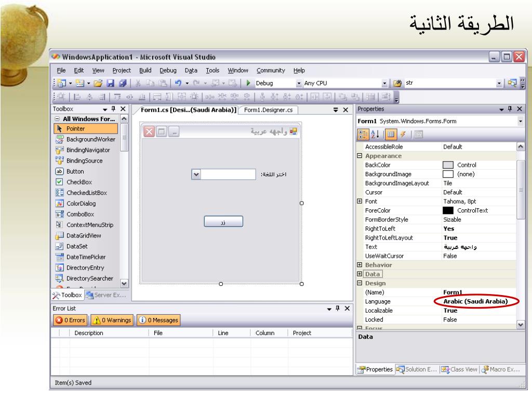Click the Language value Arabic (Saudi Arabia)

475,301
